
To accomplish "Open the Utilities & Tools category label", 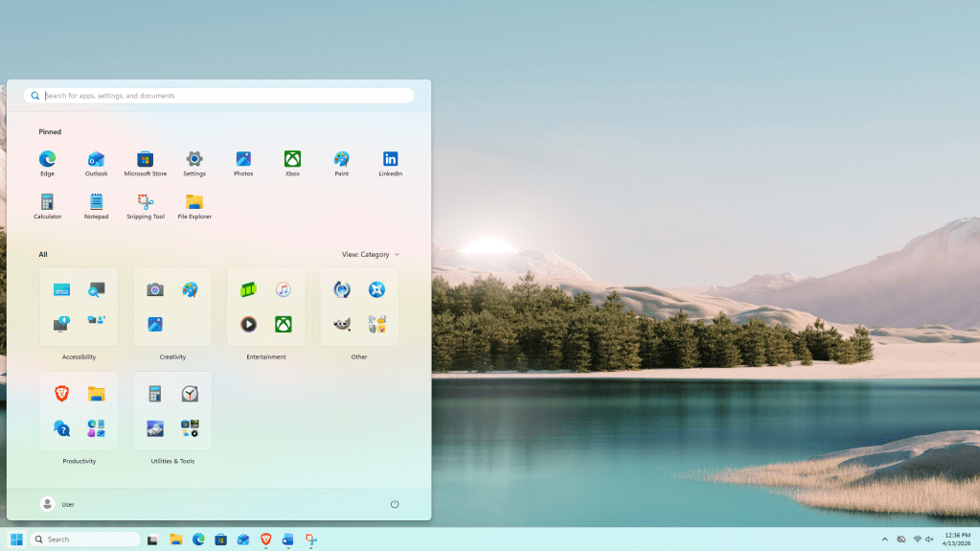I will [x=172, y=462].
